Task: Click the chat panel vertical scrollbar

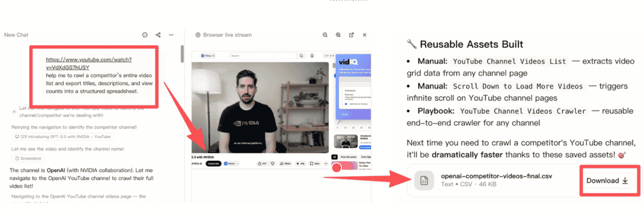Action: pos(182,54)
